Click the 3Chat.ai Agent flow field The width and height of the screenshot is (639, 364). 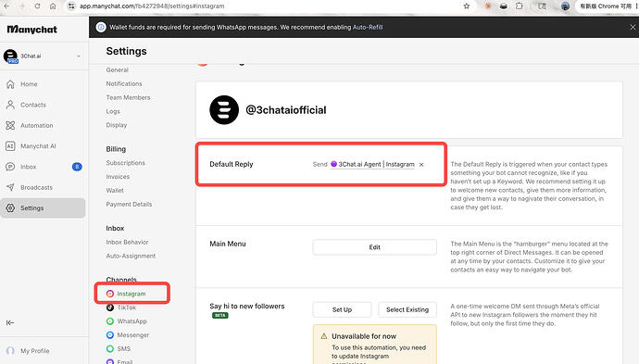coord(372,164)
